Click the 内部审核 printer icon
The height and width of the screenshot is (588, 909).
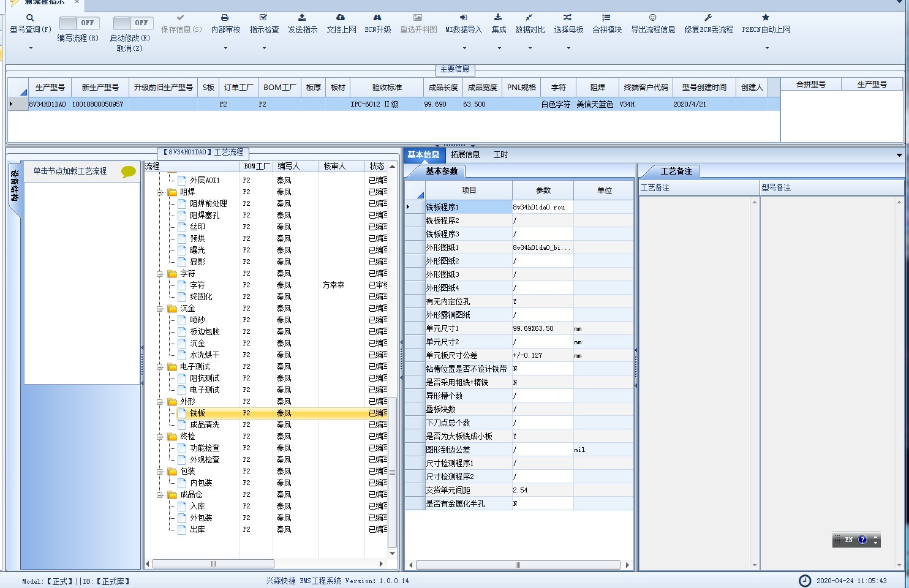[x=225, y=18]
